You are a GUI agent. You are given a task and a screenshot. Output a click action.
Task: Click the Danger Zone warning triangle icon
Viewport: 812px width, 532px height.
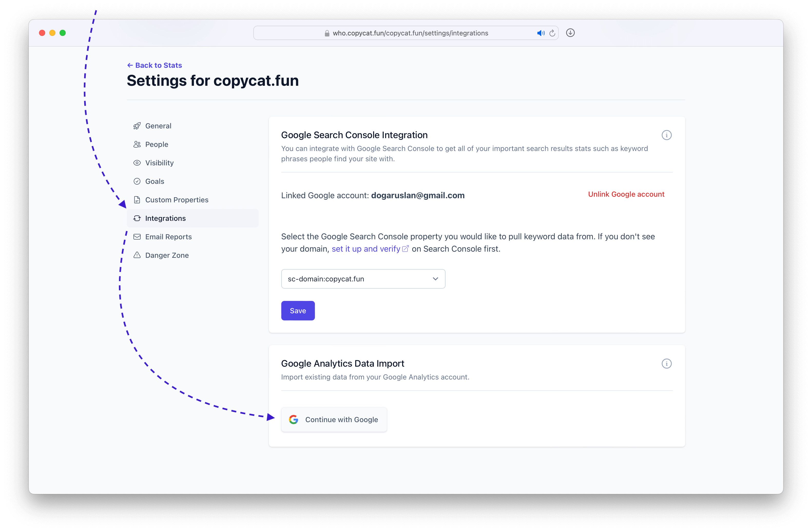tap(137, 255)
